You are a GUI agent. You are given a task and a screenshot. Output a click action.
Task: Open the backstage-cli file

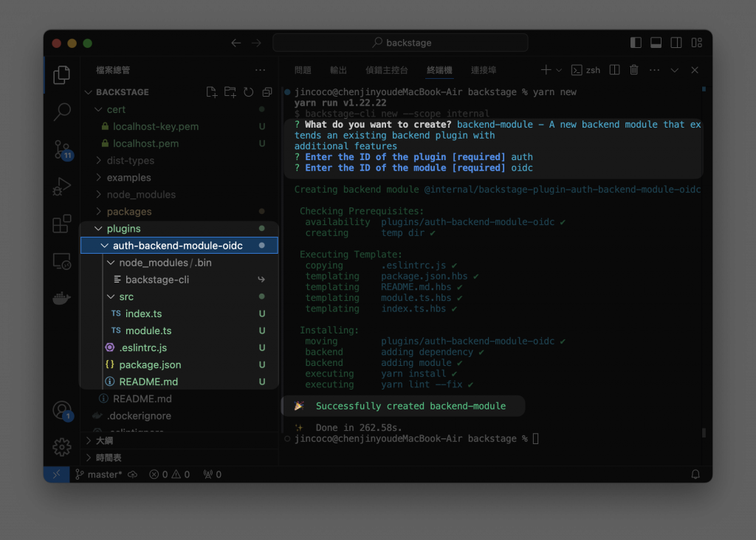(179, 280)
